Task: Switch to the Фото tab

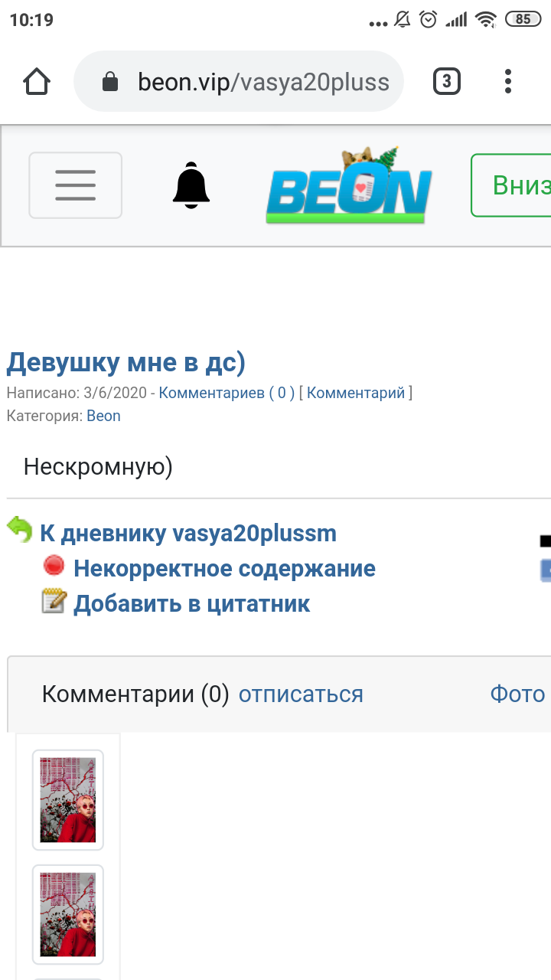Action: point(517,694)
